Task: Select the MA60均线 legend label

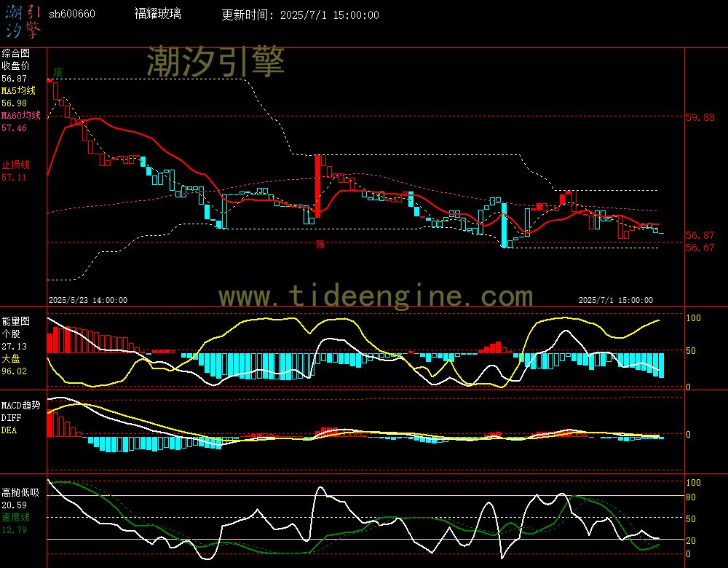Action: (21, 116)
